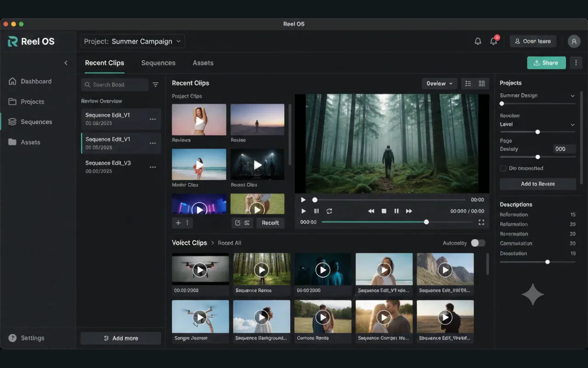Click the Receilt button
The height and width of the screenshot is (368, 588).
point(270,223)
